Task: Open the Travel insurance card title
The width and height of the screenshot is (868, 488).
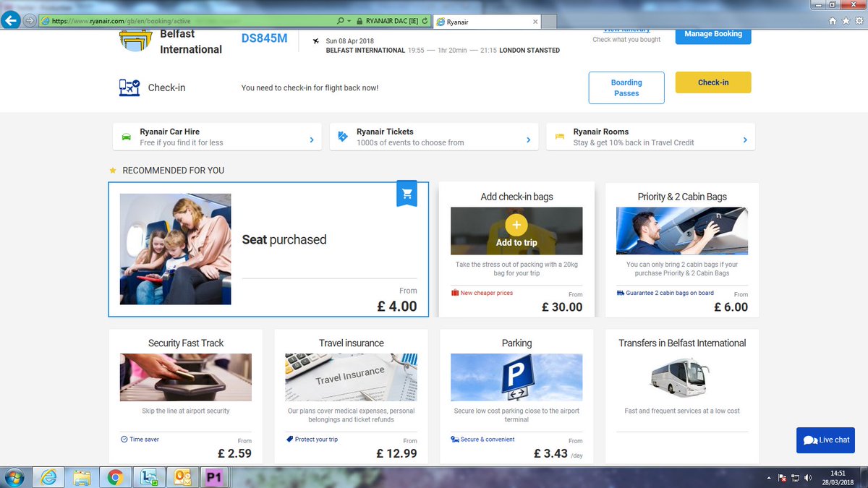Action: tap(352, 343)
